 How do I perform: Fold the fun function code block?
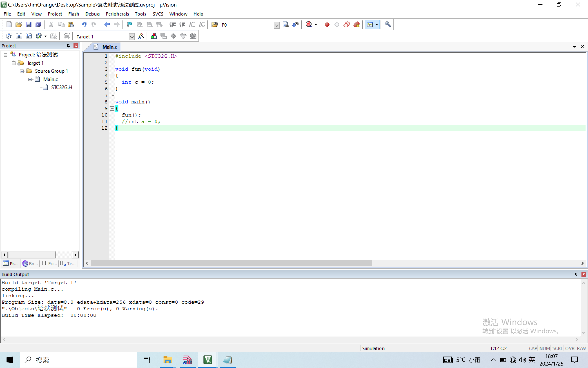(112, 76)
